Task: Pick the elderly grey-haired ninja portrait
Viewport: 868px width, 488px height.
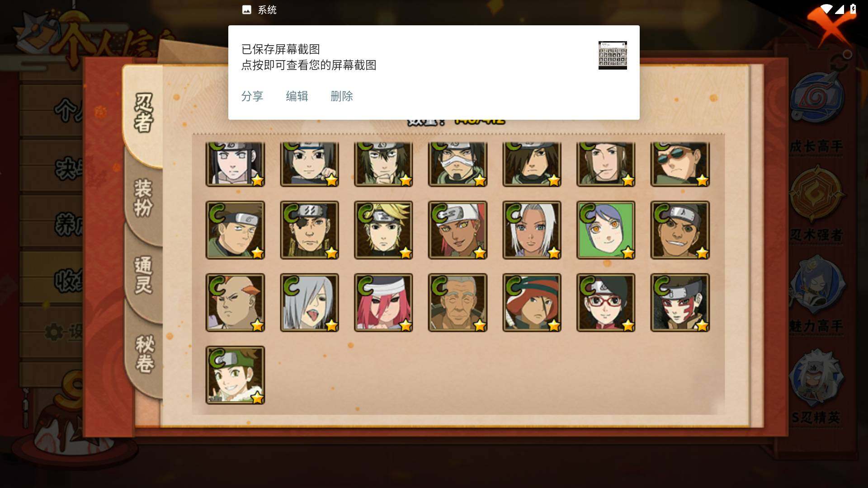Action: [458, 302]
